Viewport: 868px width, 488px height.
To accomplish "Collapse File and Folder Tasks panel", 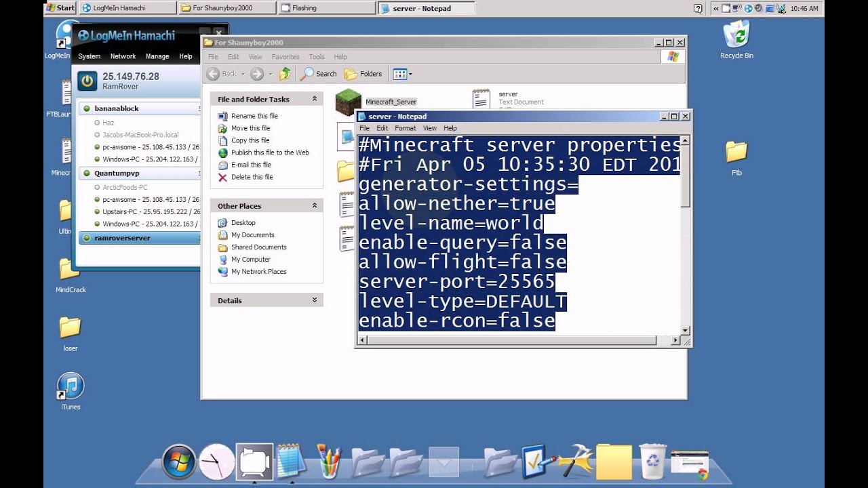I will pyautogui.click(x=314, y=99).
